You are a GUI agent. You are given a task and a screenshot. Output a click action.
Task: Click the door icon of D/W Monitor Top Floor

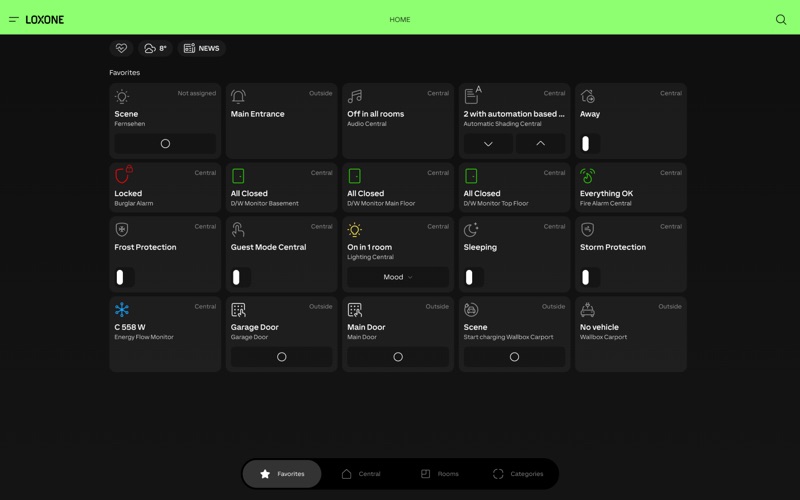click(x=471, y=176)
